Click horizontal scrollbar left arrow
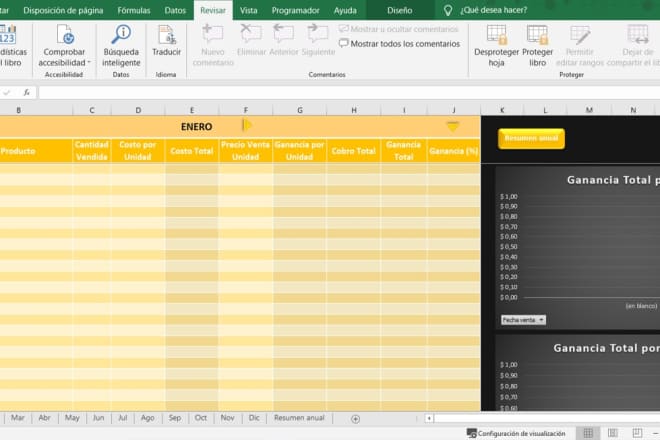 point(429,419)
